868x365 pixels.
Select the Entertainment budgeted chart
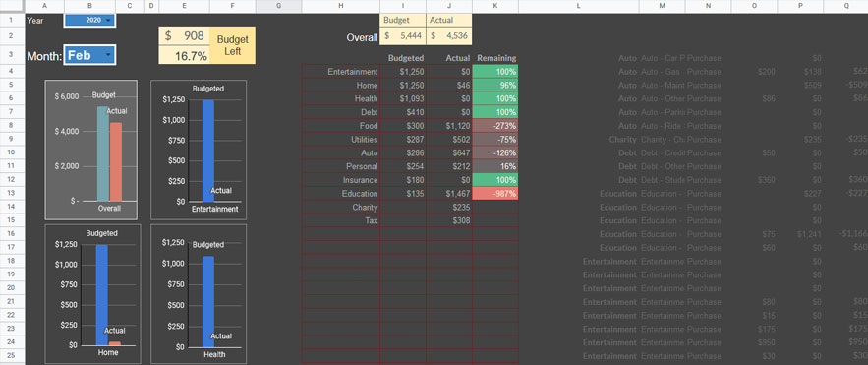199,150
